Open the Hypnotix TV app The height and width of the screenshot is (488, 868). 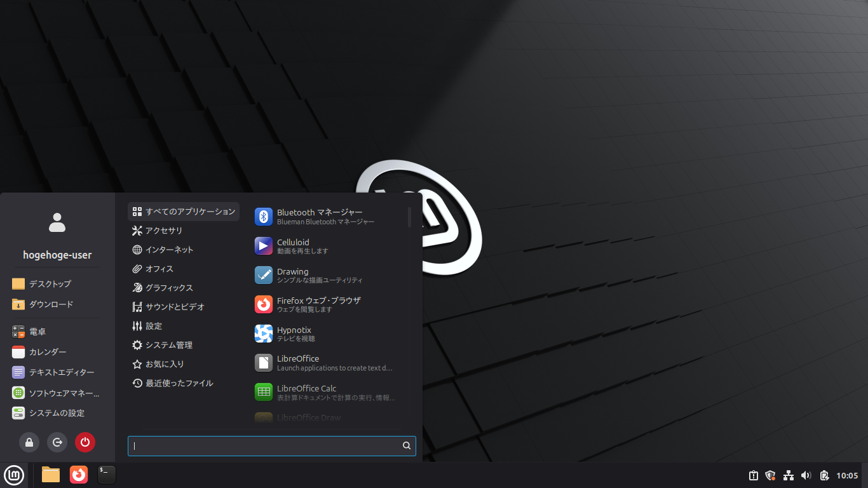click(x=328, y=334)
